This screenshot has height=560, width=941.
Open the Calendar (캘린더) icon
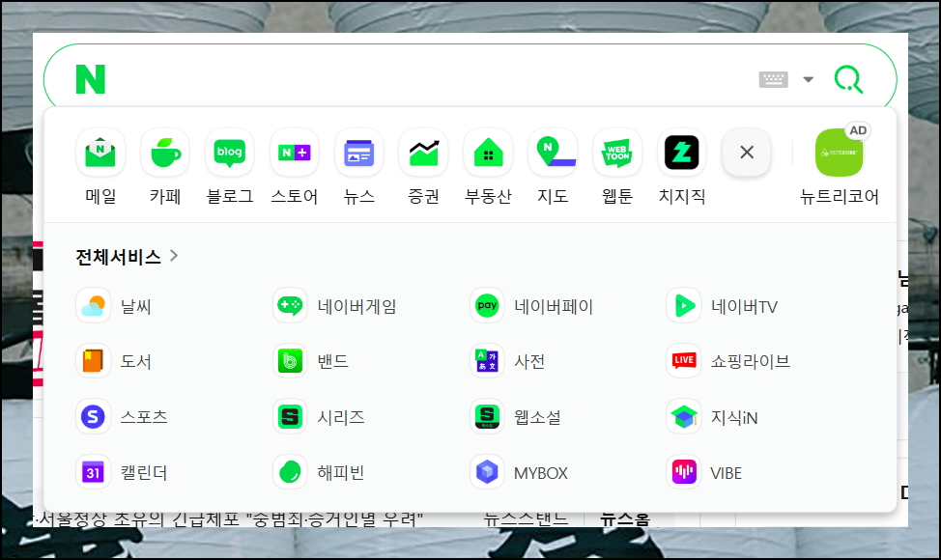point(94,472)
